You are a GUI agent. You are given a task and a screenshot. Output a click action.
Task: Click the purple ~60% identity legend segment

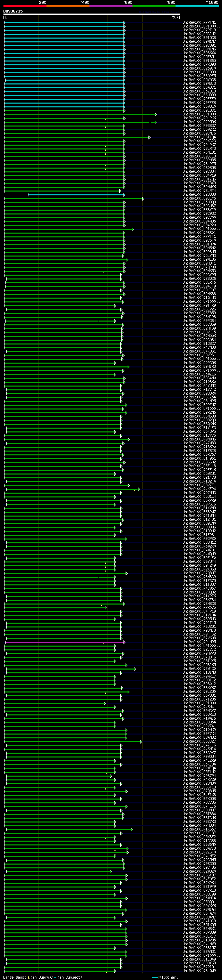click(111, 7)
